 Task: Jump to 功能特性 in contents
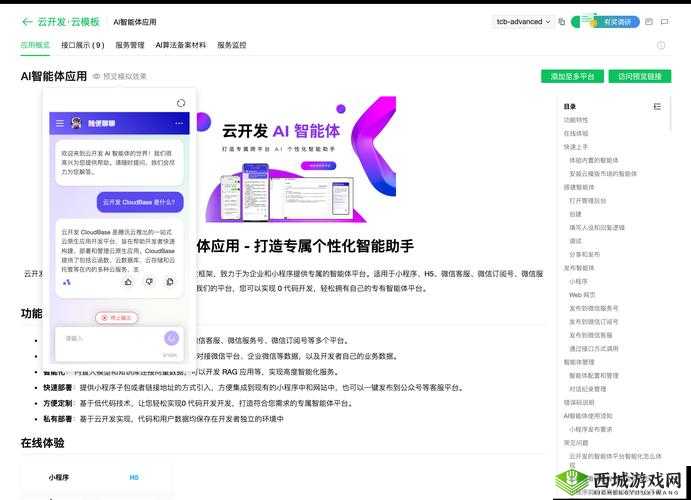coord(575,120)
